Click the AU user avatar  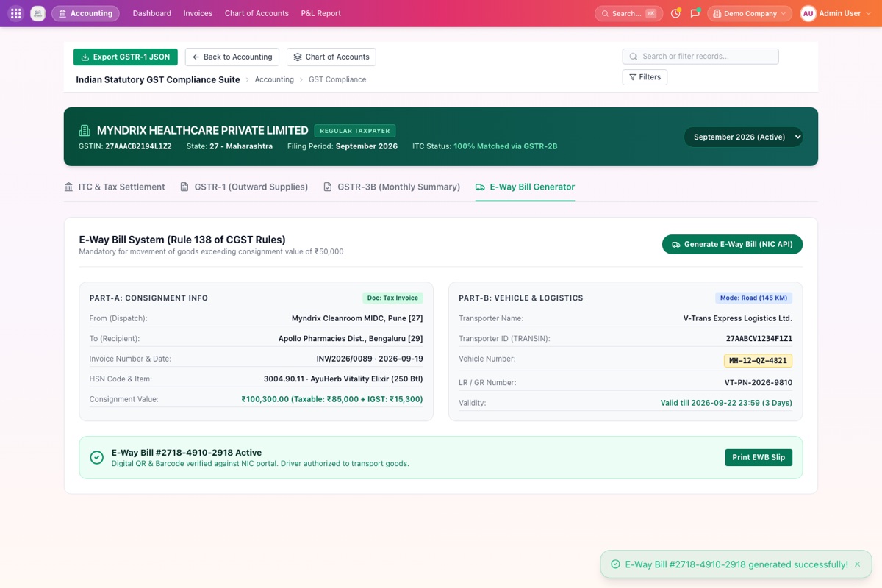click(808, 13)
